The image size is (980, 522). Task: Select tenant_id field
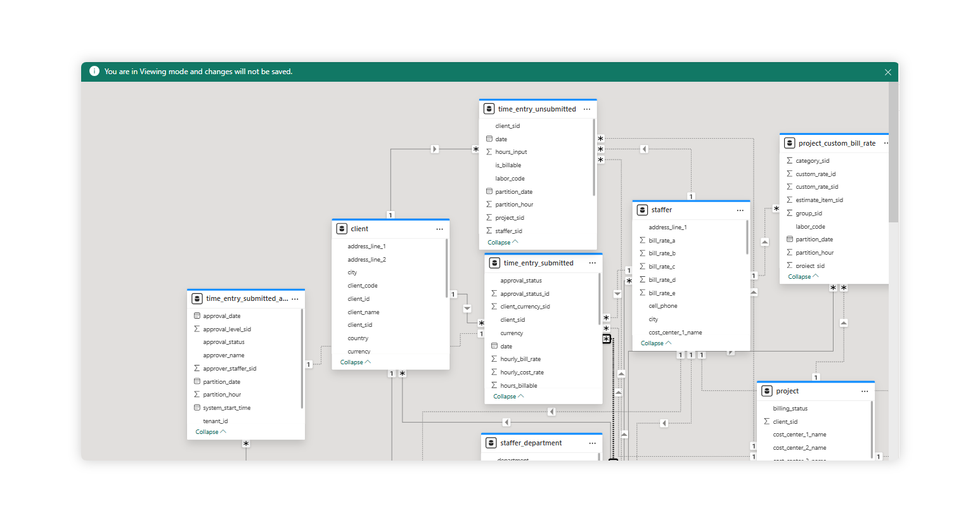pyautogui.click(x=216, y=421)
